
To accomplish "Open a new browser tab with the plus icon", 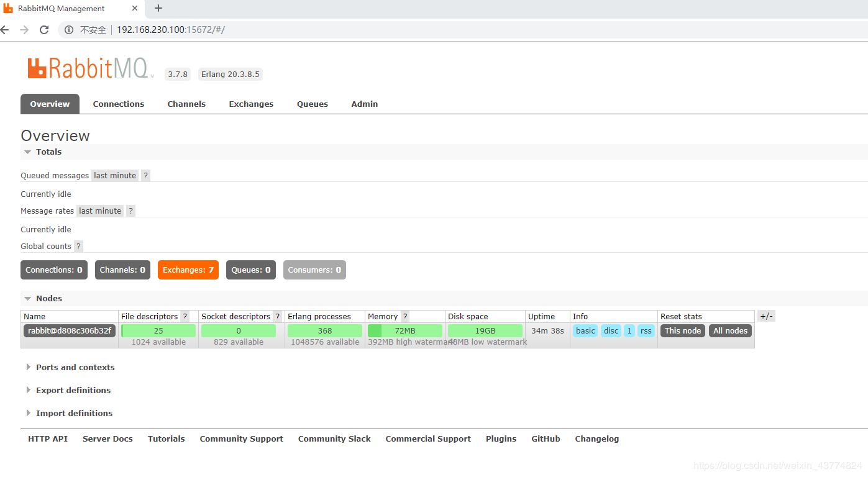I will [158, 8].
